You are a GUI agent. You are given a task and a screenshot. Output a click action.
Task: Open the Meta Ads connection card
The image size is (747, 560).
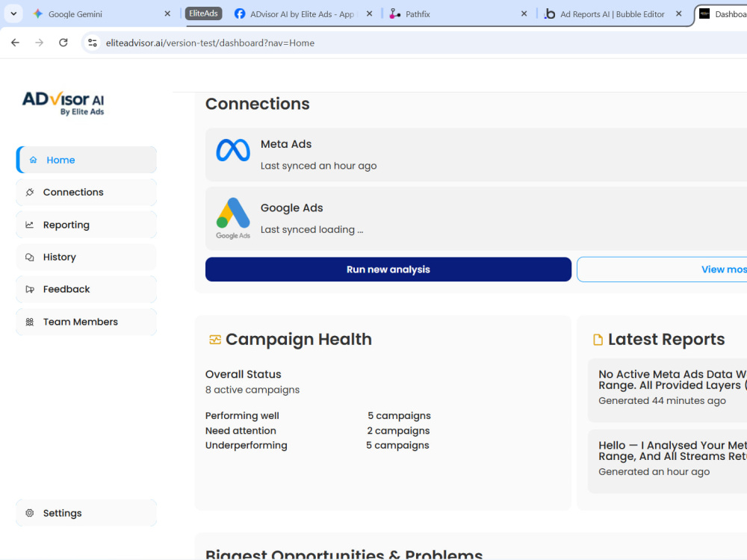point(476,155)
